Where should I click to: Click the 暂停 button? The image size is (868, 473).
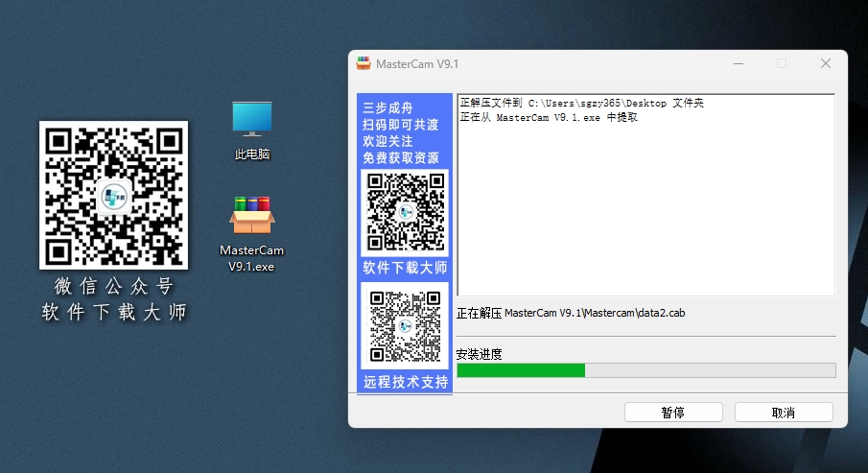tap(673, 412)
